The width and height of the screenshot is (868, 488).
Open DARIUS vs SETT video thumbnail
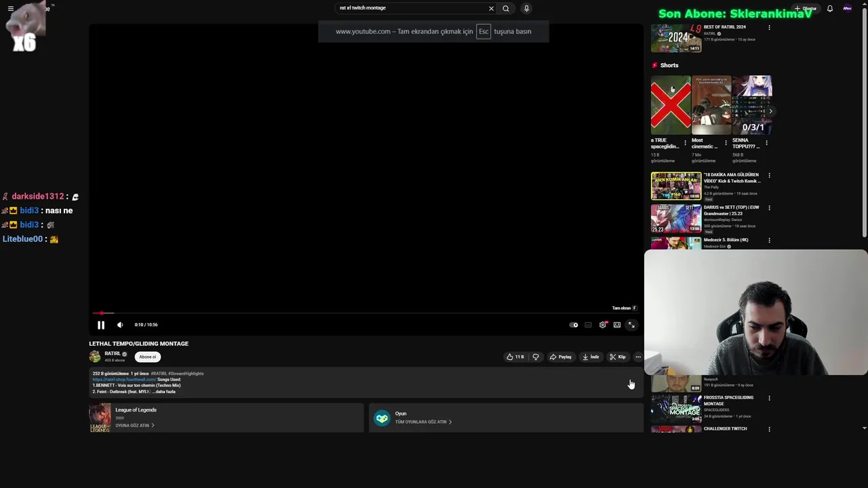676,218
